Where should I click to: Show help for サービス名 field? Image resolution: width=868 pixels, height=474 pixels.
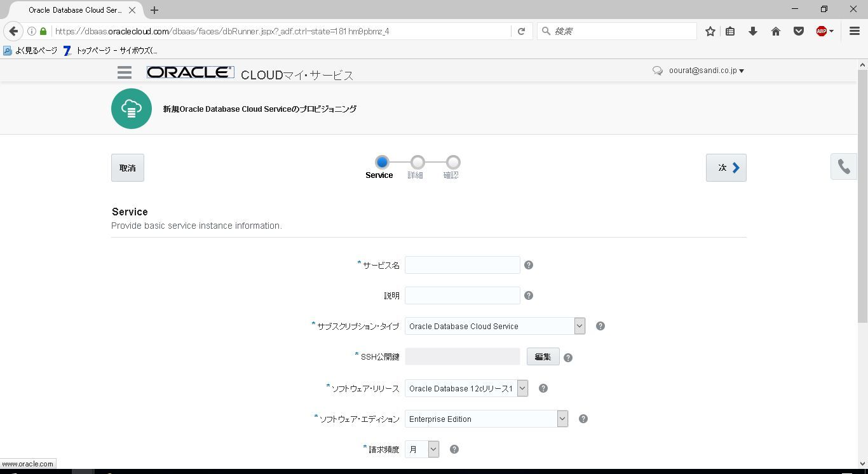tap(529, 265)
